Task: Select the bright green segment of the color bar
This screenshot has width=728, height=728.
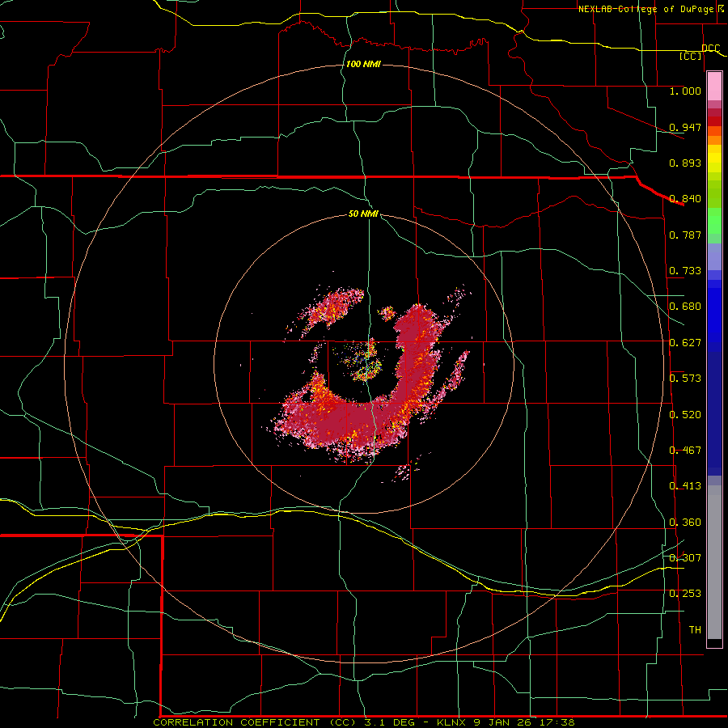Action: click(x=714, y=221)
